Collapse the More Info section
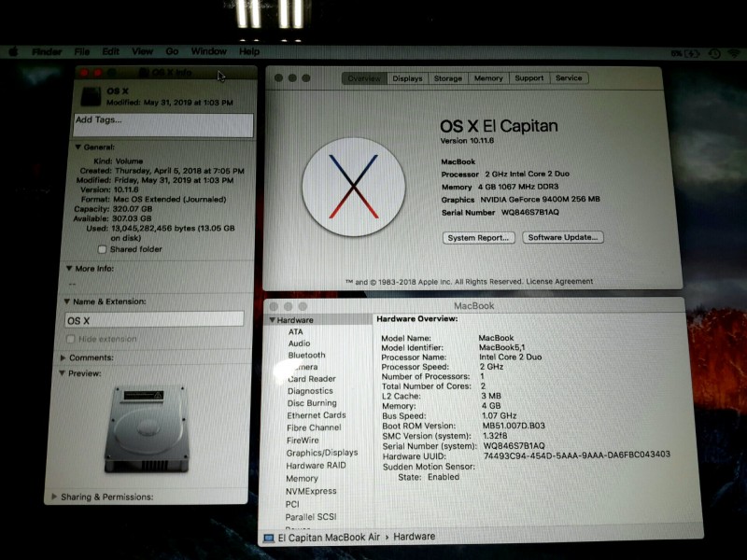 [x=69, y=269]
